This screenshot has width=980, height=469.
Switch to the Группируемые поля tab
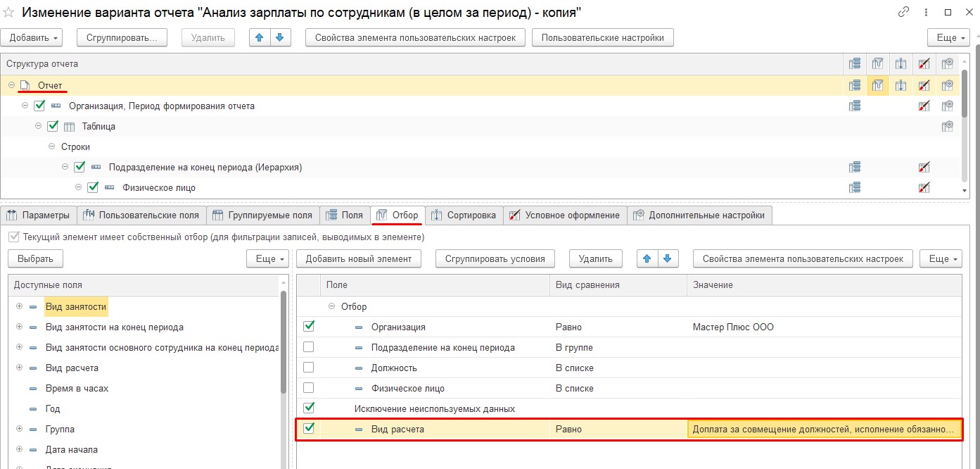263,215
